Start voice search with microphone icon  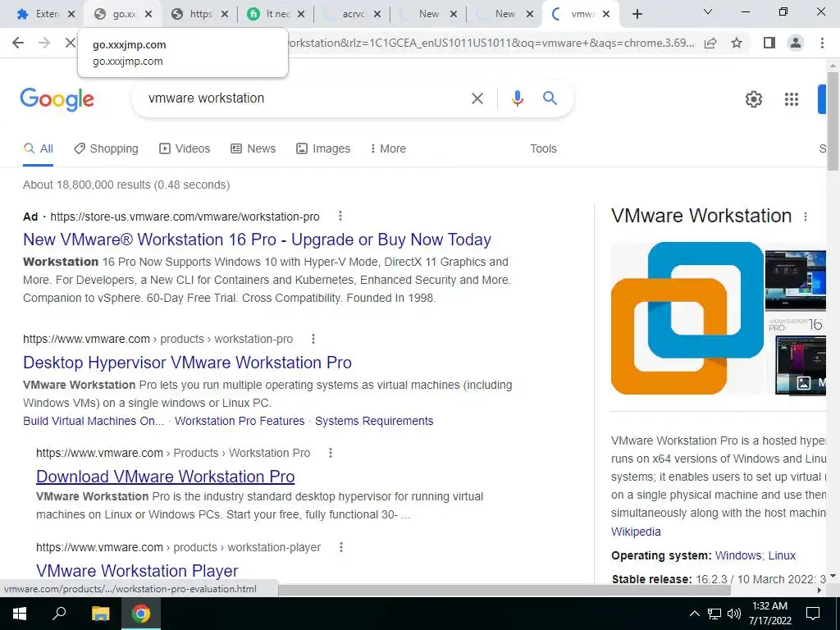pyautogui.click(x=517, y=98)
